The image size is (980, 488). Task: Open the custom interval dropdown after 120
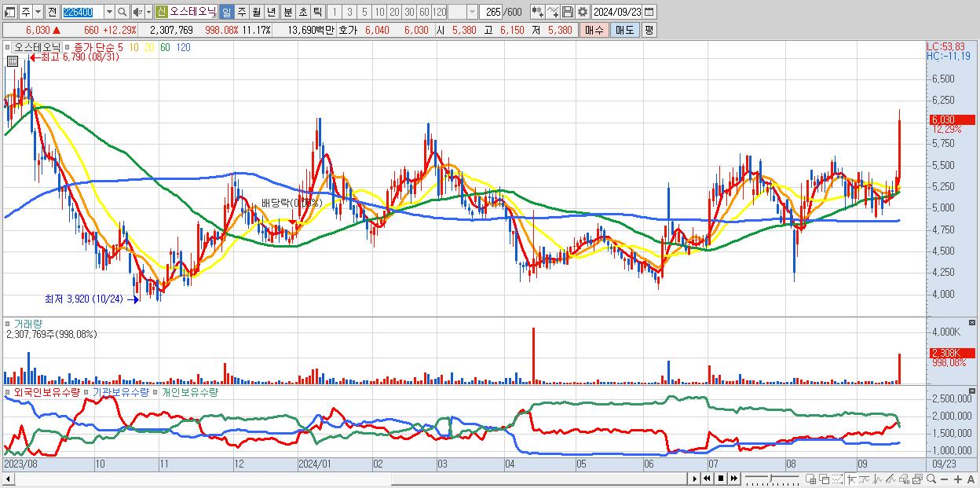472,12
